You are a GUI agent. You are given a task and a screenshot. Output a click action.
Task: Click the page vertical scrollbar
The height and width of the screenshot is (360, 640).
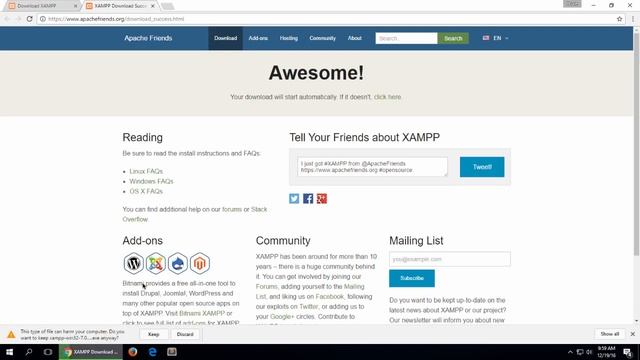point(636,143)
